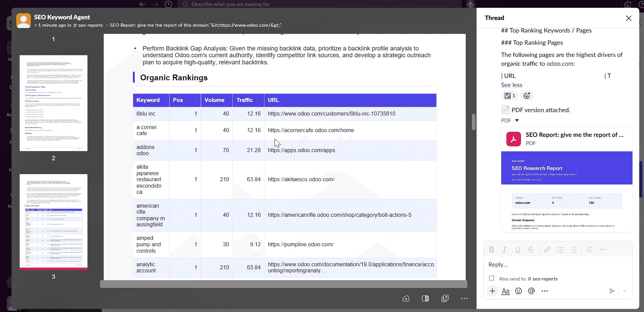Screen dimensions: 644x312
Task: Apply underline formatting in the reply box
Action: click(518, 250)
